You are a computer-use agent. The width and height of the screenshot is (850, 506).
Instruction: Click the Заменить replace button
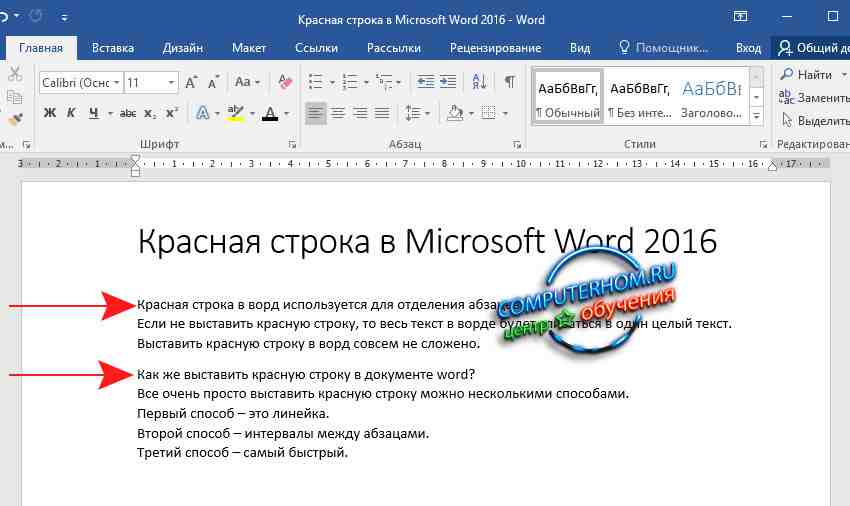tap(814, 98)
